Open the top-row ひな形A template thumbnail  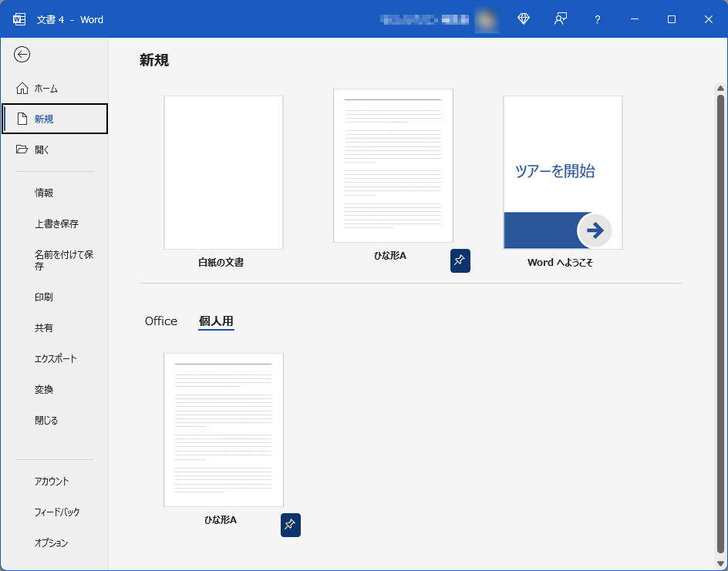pos(393,166)
